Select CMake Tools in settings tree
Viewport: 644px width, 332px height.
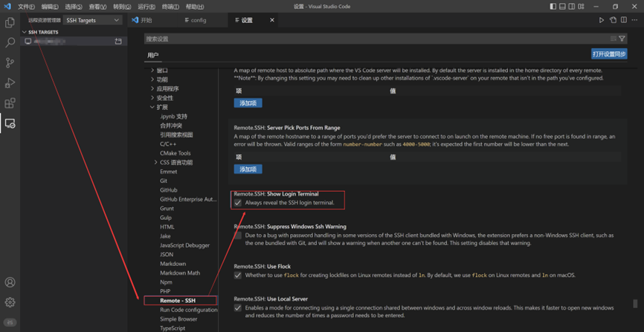point(176,153)
